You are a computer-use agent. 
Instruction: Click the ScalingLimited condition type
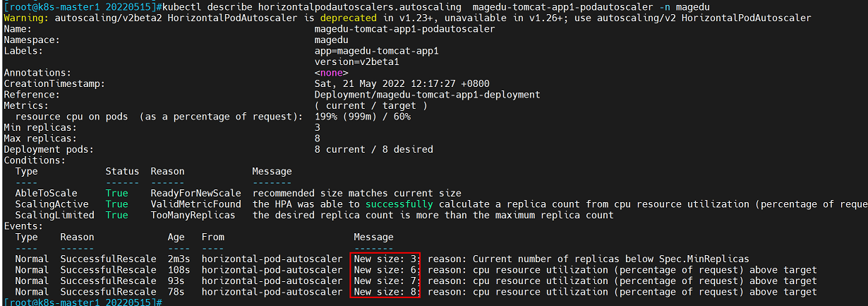54,215
